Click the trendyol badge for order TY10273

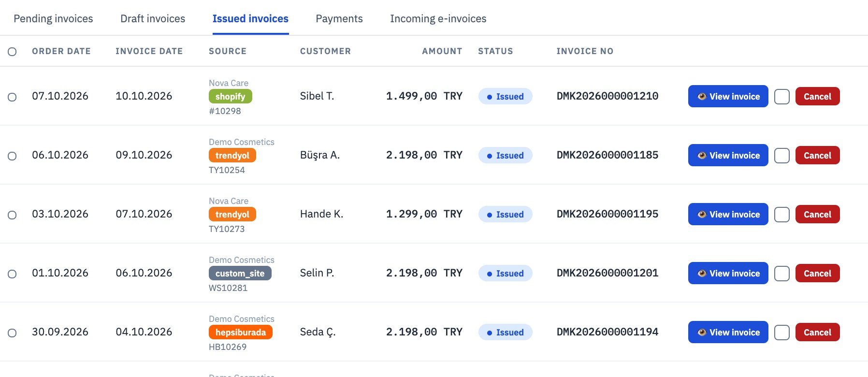point(232,214)
